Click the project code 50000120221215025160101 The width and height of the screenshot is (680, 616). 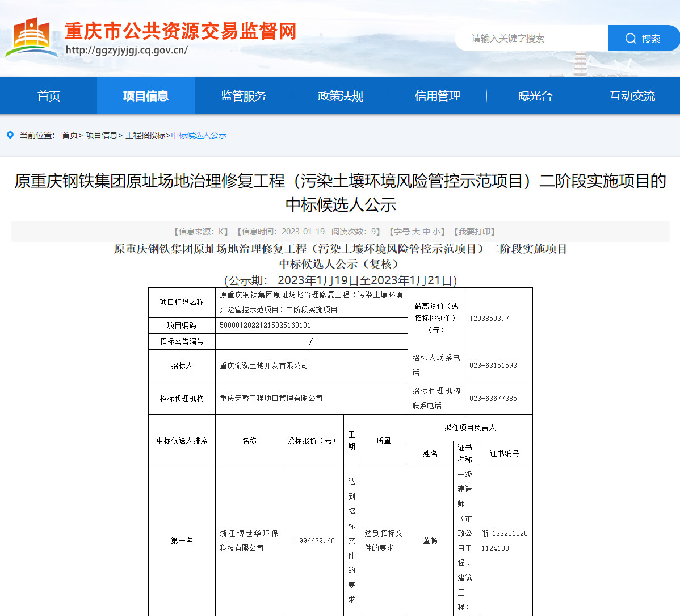pos(266,325)
